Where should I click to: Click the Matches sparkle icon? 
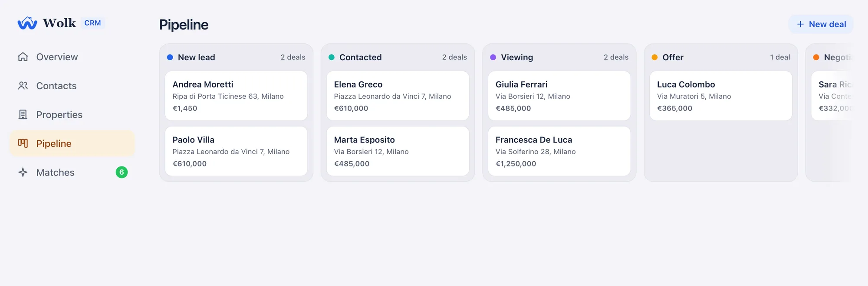(x=23, y=172)
